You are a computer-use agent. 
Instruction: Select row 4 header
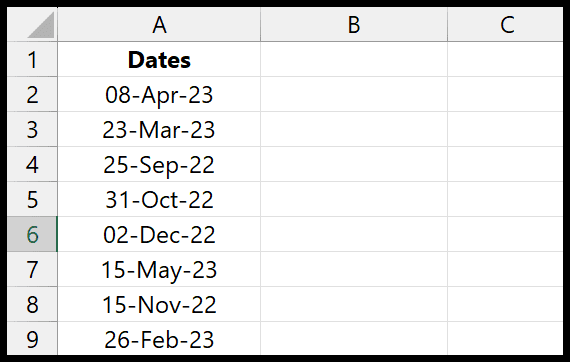click(32, 164)
